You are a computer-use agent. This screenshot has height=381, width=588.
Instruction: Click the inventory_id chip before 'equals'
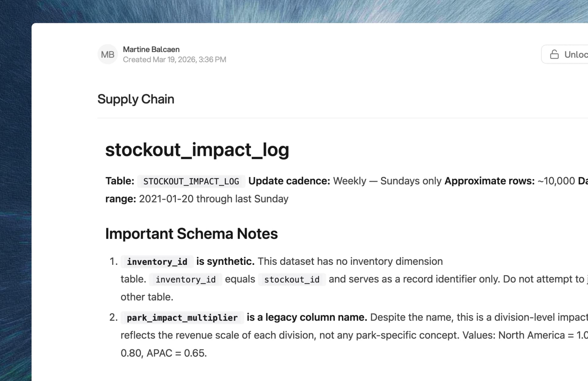pos(186,280)
